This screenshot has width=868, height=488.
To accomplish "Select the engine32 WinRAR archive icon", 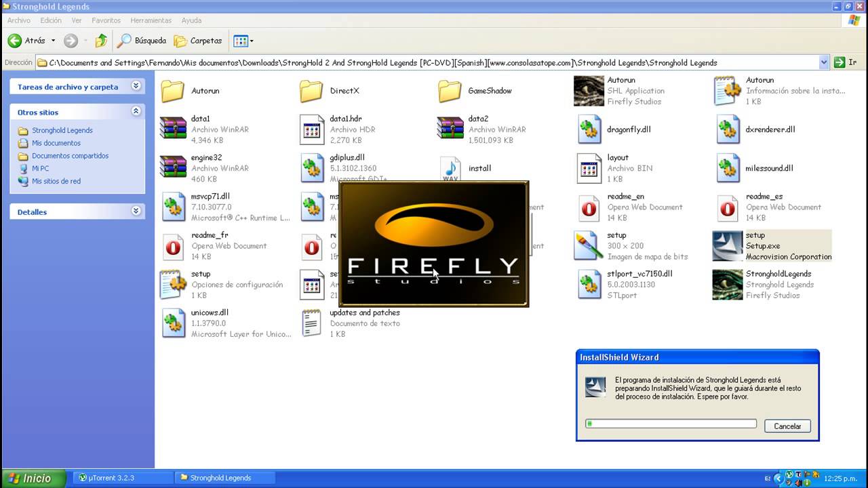I will (173, 167).
